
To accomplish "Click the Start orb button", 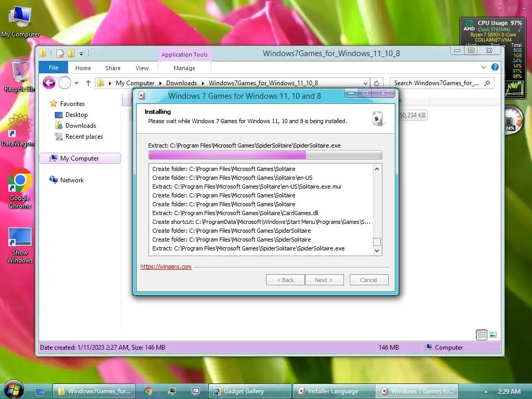I will pos(13,390).
